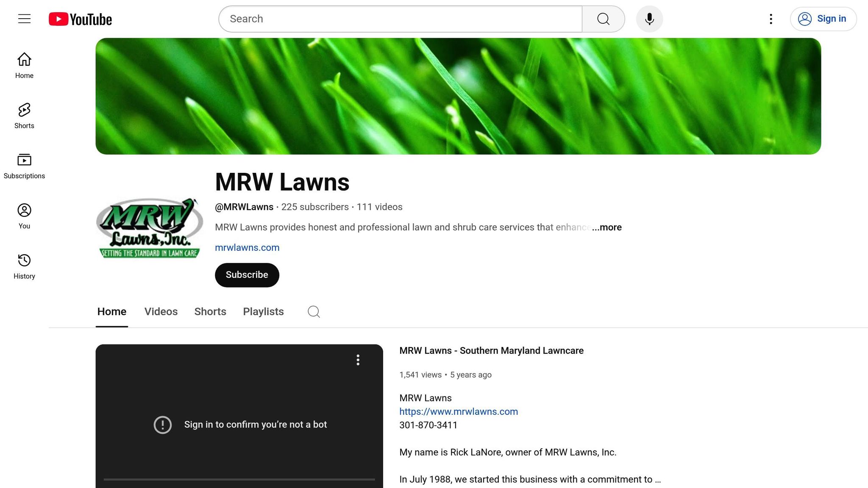Subscribe to the MRW Lawns channel

pyautogui.click(x=247, y=275)
